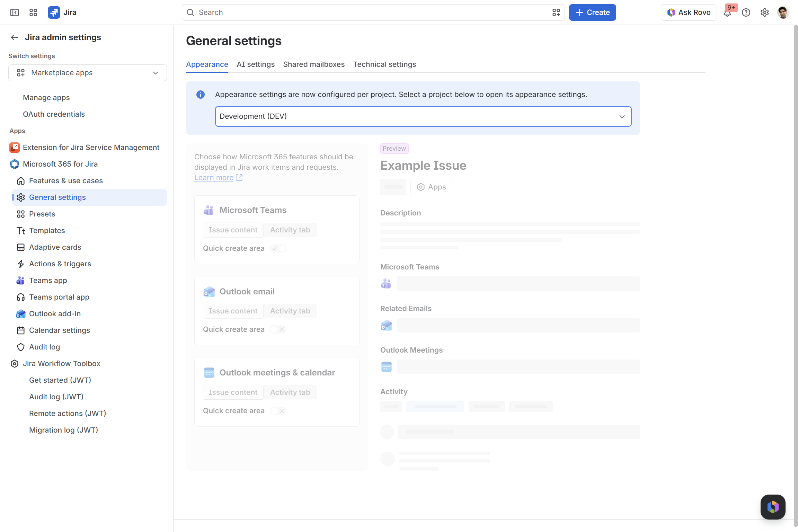Select Issue content for Outlook meetings & calendar
Viewport: 798px width, 532px height.
(233, 392)
